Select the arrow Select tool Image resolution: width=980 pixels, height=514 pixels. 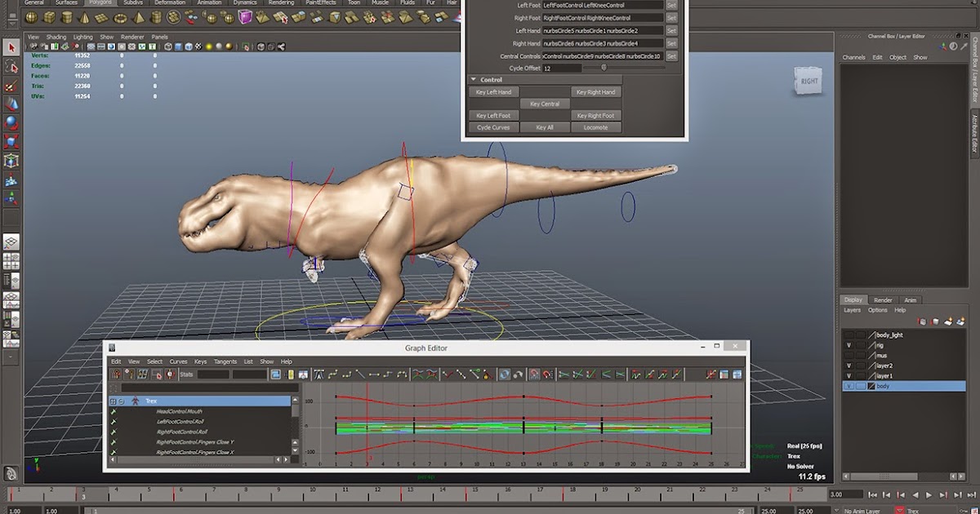point(11,48)
